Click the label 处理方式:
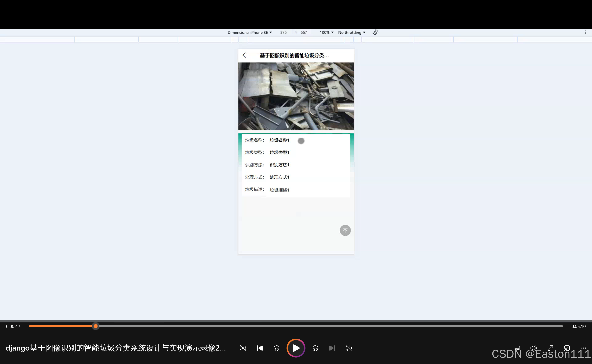This screenshot has width=592, height=364. point(254,177)
